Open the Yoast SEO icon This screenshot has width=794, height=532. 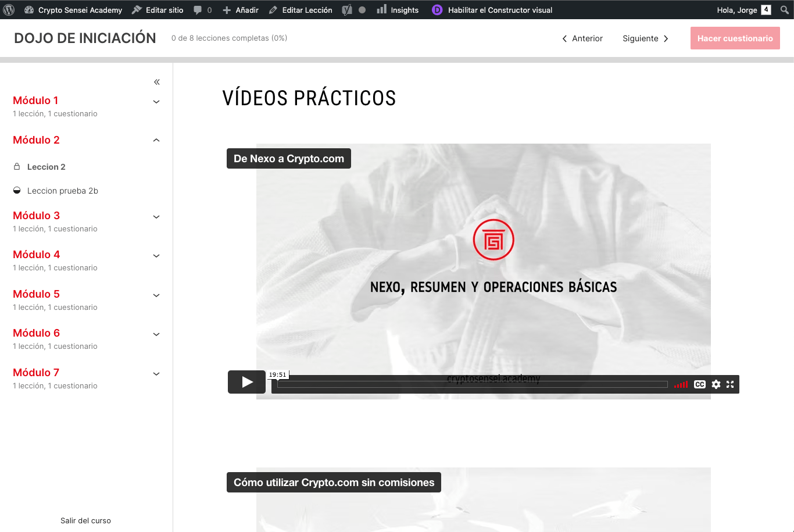pos(347,10)
